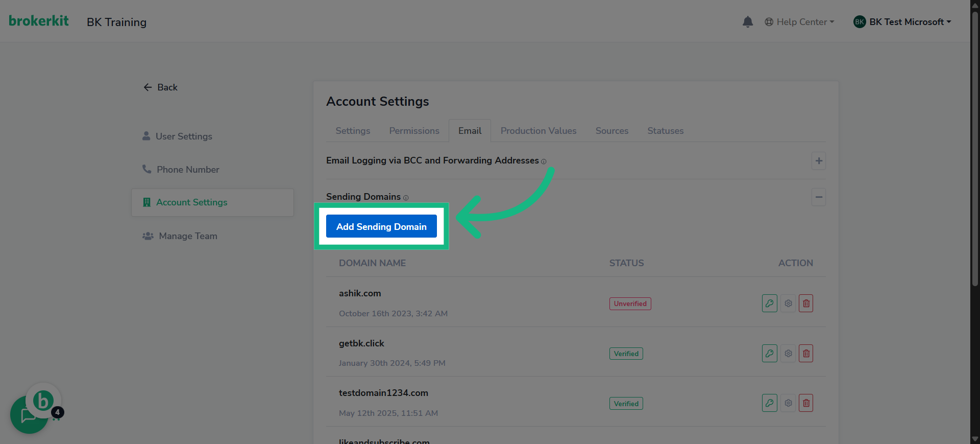Click the Unverified status badge for ashik.com

point(630,303)
